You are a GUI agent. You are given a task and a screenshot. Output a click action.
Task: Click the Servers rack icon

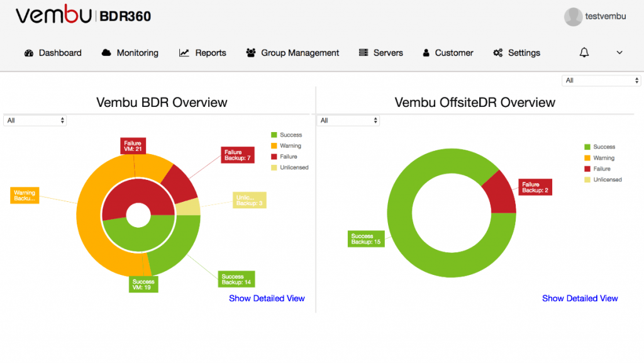click(364, 53)
